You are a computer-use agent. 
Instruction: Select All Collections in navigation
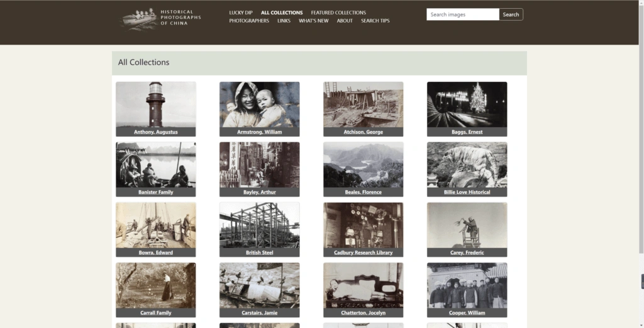pos(282,13)
